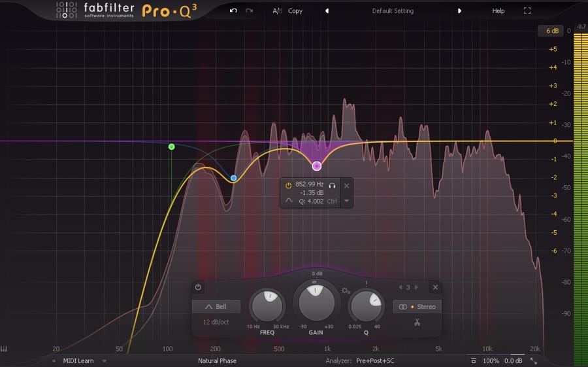Enable MIDI Learn

(78, 361)
